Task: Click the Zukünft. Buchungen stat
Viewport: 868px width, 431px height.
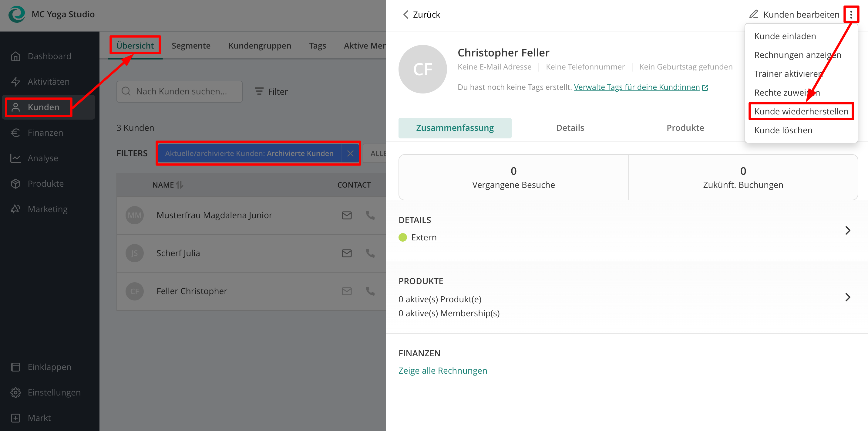Action: tap(743, 177)
